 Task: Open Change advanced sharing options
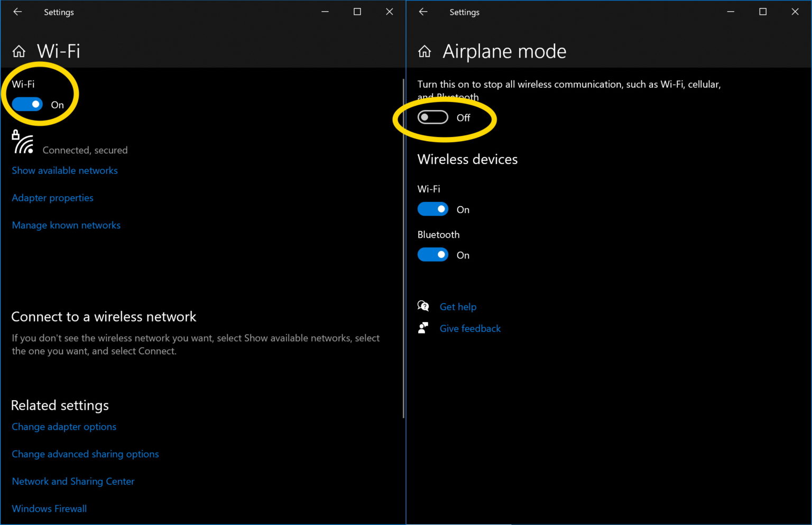[x=85, y=454]
